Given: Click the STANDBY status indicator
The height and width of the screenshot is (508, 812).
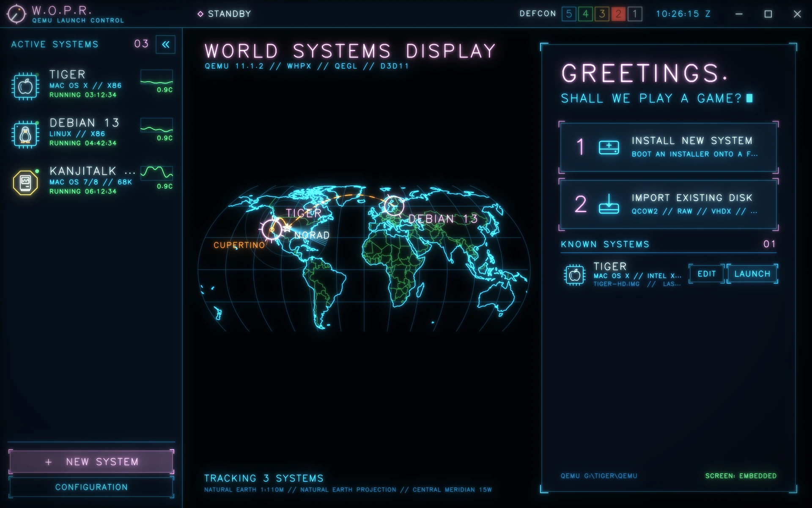Looking at the screenshot, I should (x=224, y=14).
